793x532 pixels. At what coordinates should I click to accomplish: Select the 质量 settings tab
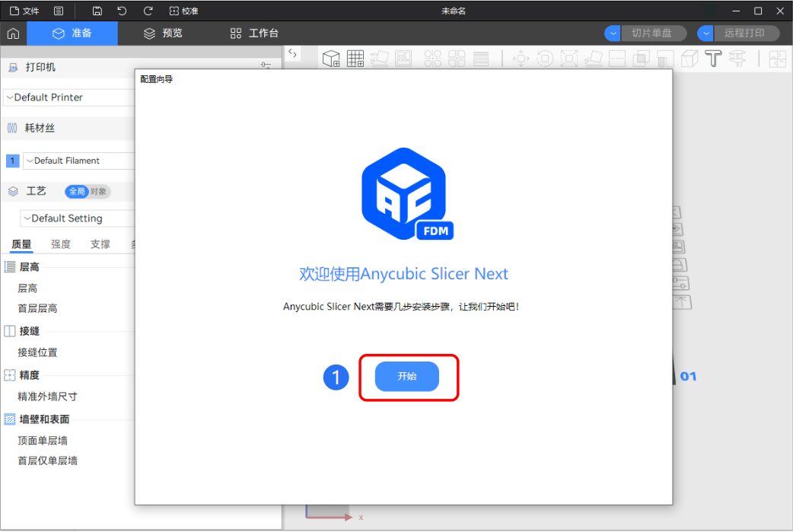click(22, 244)
